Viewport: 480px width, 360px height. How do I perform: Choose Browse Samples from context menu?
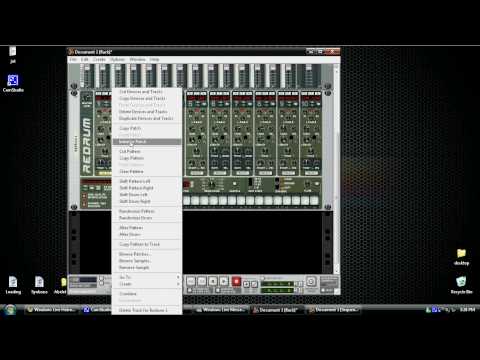point(147,261)
